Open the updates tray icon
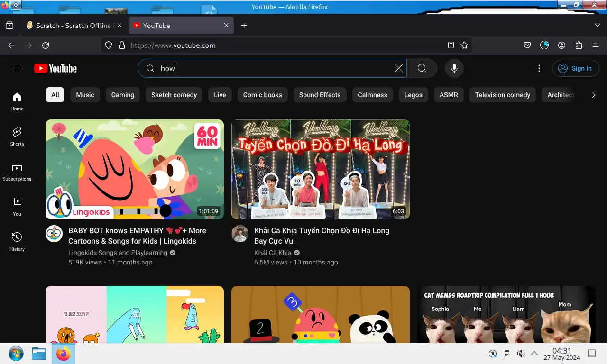Screen dimensions: 607x364 pyautogui.click(x=493, y=354)
